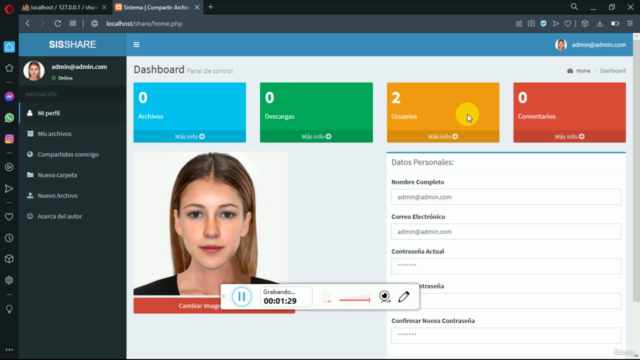Click Opera sidebar home icon
Image resolution: width=640 pixels, height=360 pixels.
point(9,47)
